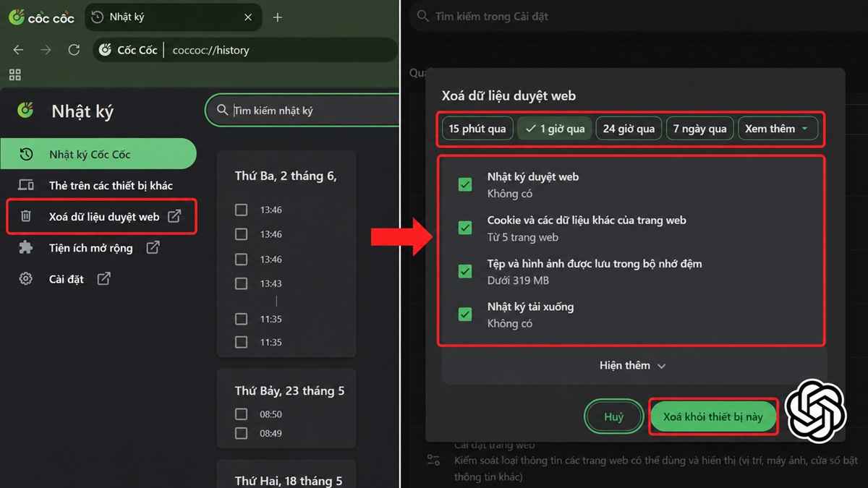Open the apps grid icon below toolbar
Image resolution: width=868 pixels, height=488 pixels.
tap(15, 74)
